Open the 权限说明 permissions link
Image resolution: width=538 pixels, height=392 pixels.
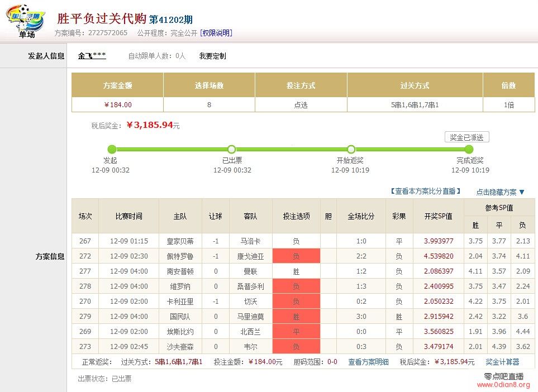tap(216, 33)
